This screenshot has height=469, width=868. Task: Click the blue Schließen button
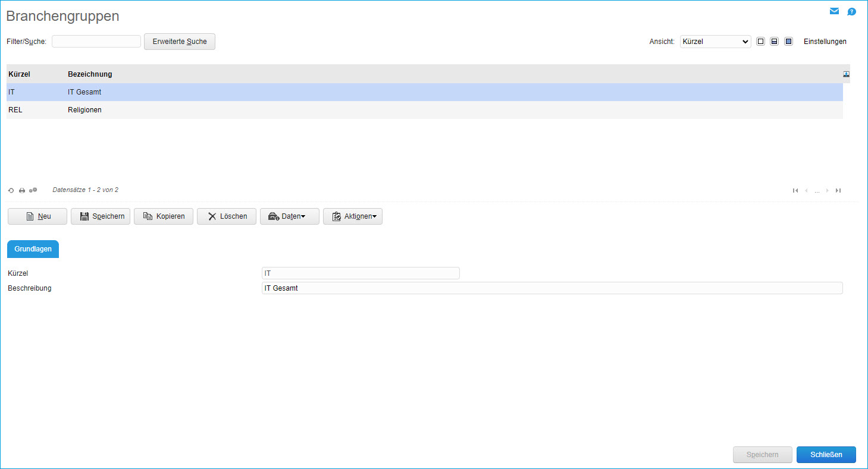[x=826, y=455]
